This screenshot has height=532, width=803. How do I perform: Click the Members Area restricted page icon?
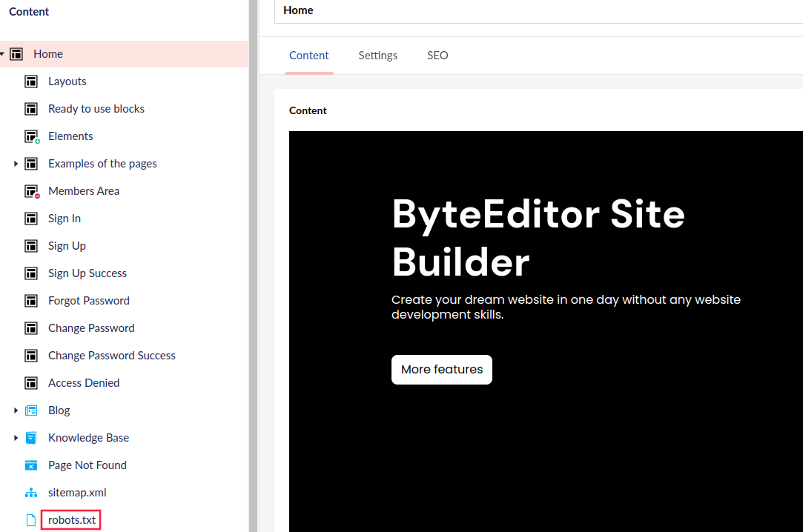(x=31, y=191)
